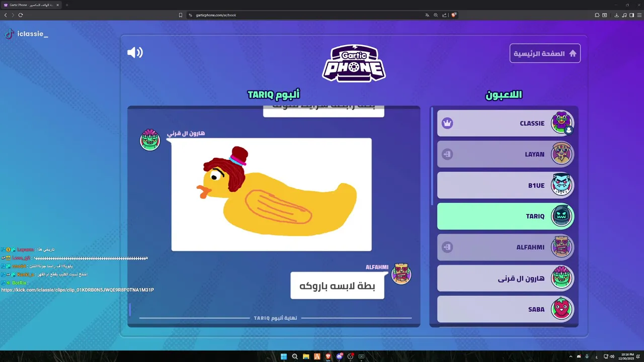Open the Windows Start menu
The image size is (644, 362).
(x=284, y=356)
